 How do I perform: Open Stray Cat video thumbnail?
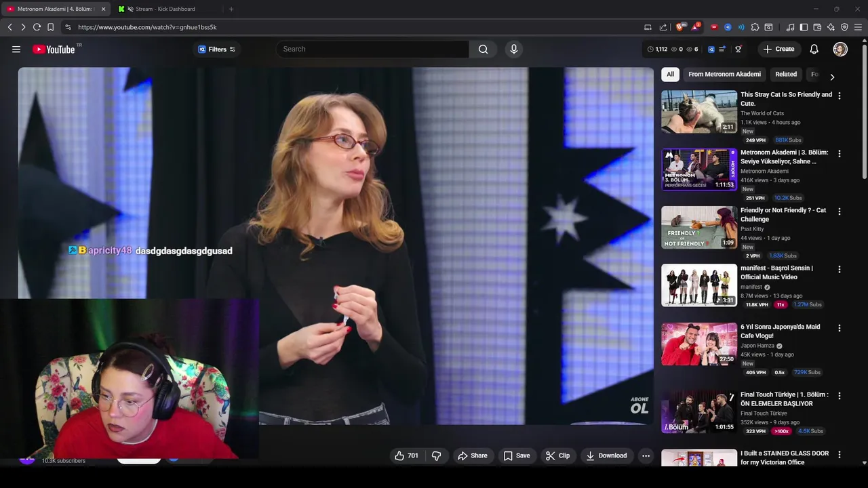(699, 112)
